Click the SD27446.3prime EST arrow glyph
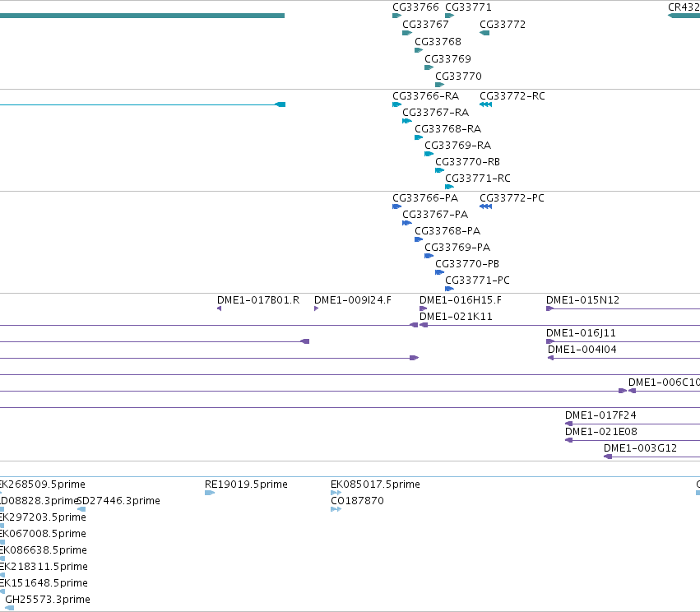 coord(81,509)
